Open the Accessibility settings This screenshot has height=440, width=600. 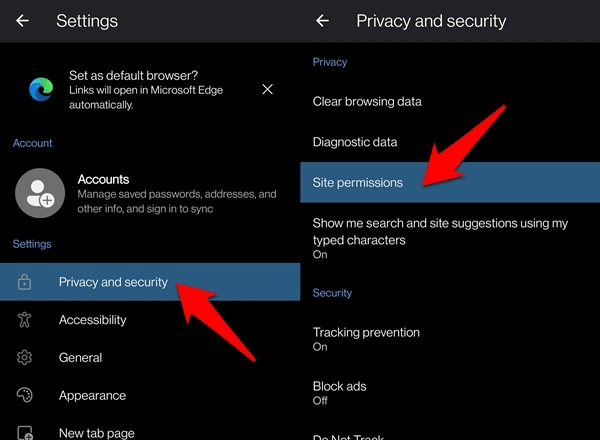[92, 320]
